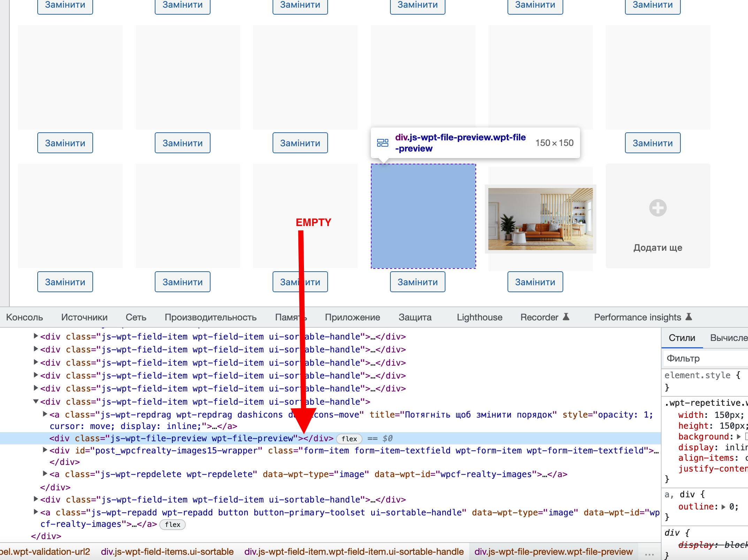Toggle flex badge on js-wpt-file-preview div
The image size is (748, 560).
[349, 439]
